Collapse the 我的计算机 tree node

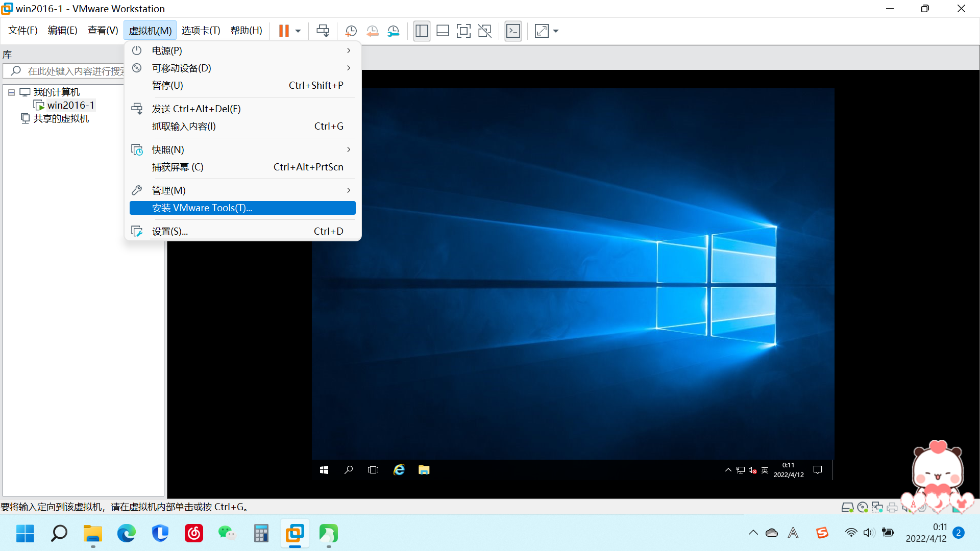coord(11,93)
